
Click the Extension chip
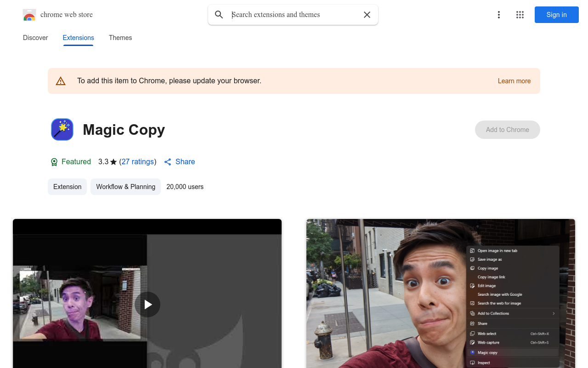pos(67,187)
